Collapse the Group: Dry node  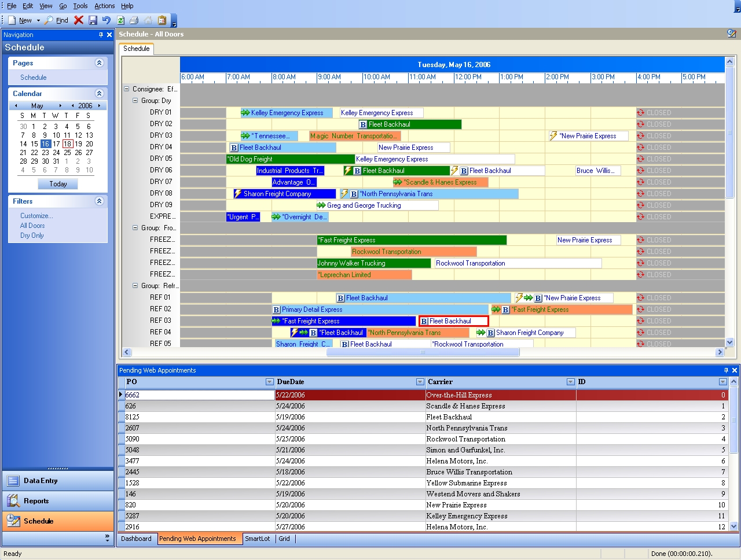pyautogui.click(x=135, y=101)
